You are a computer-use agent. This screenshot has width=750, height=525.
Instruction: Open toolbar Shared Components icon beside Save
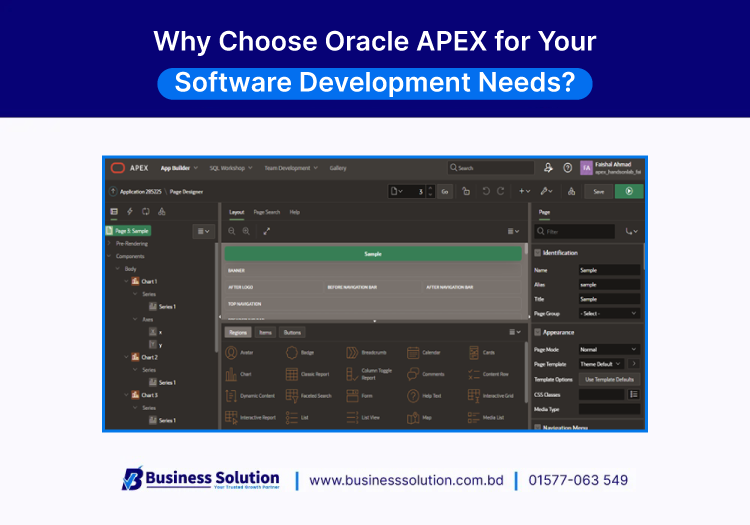[x=571, y=191]
